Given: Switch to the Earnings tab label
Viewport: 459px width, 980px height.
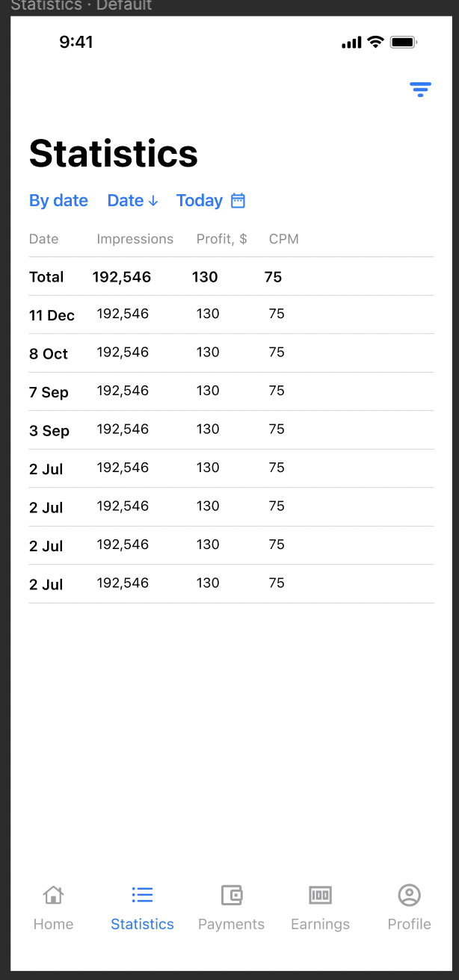Looking at the screenshot, I should tap(320, 924).
